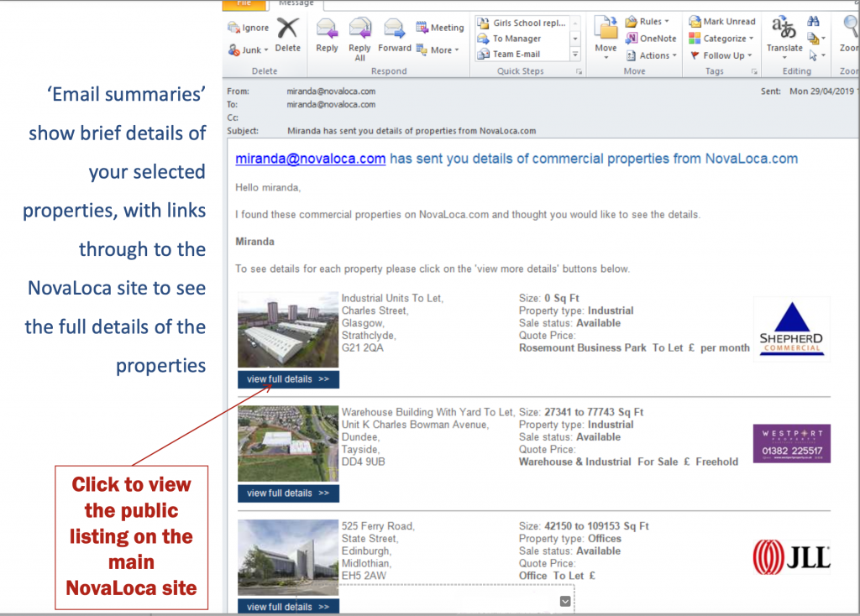
Task: Open the Quick Steps dialog launcher
Action: 579,72
